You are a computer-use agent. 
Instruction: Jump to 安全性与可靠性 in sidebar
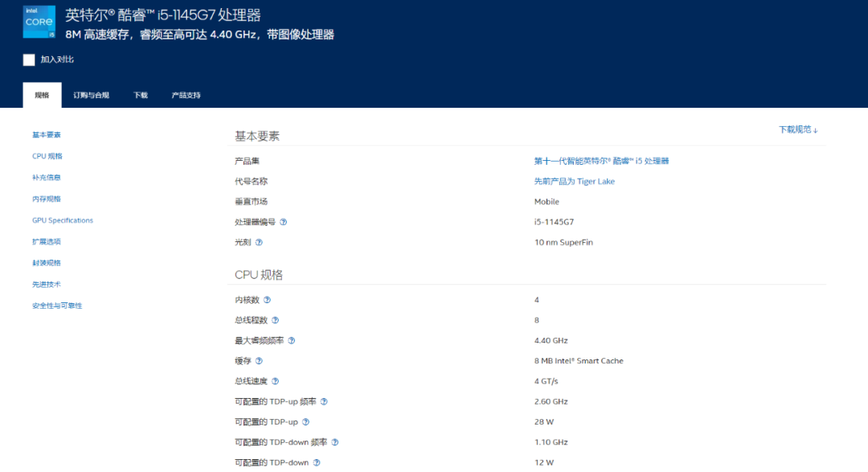[x=57, y=306]
